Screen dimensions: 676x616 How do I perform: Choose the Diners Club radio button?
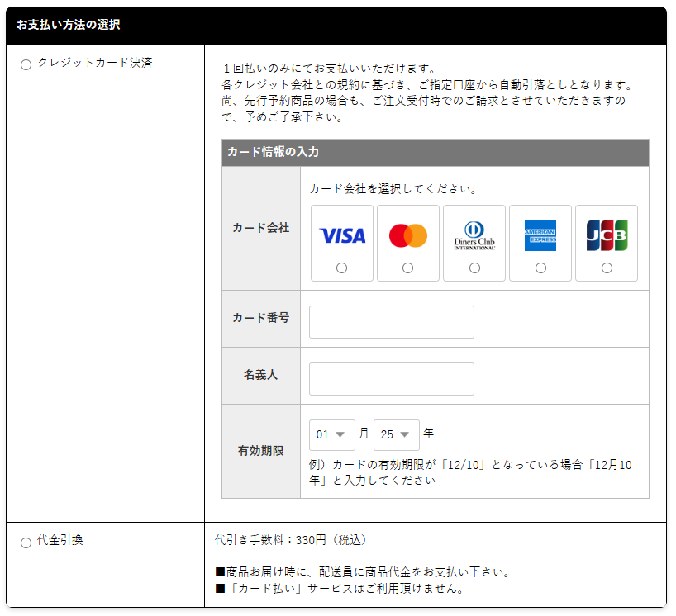(474, 268)
